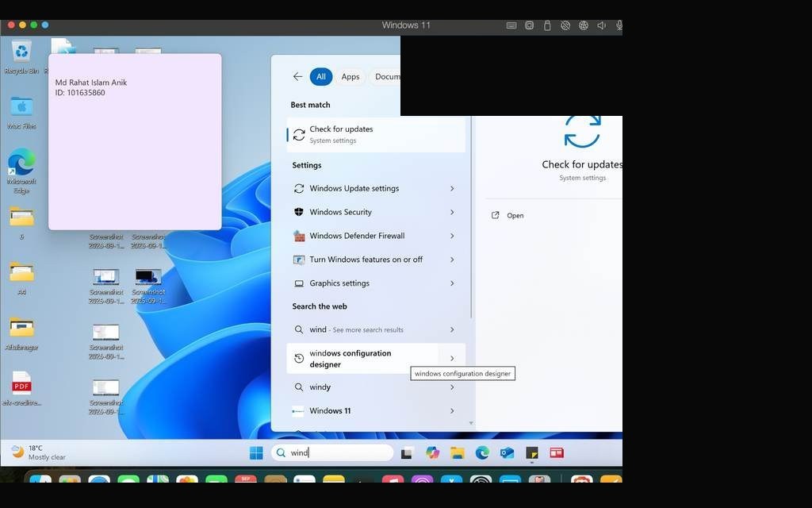
Task: Open Task View from the taskbar
Action: point(407,453)
